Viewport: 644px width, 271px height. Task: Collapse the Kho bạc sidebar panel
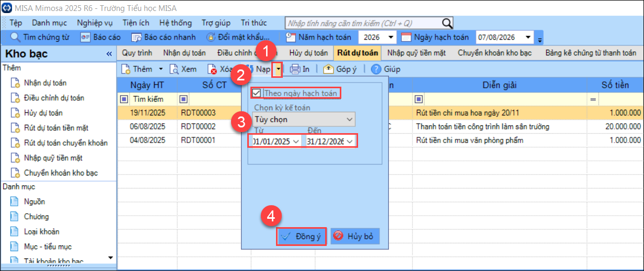pyautogui.click(x=109, y=54)
